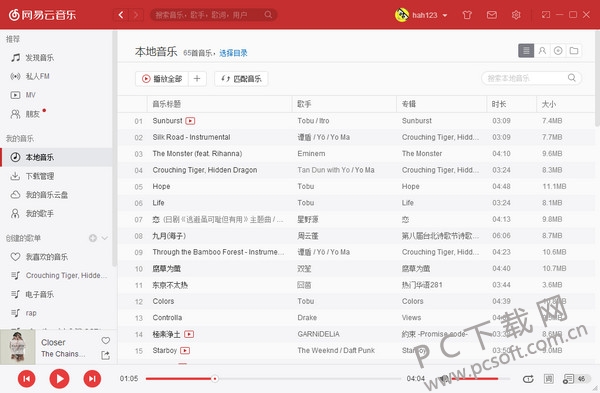This screenshot has height=393, width=600.
Task: Click the forward navigation arrow
Action: (136, 15)
